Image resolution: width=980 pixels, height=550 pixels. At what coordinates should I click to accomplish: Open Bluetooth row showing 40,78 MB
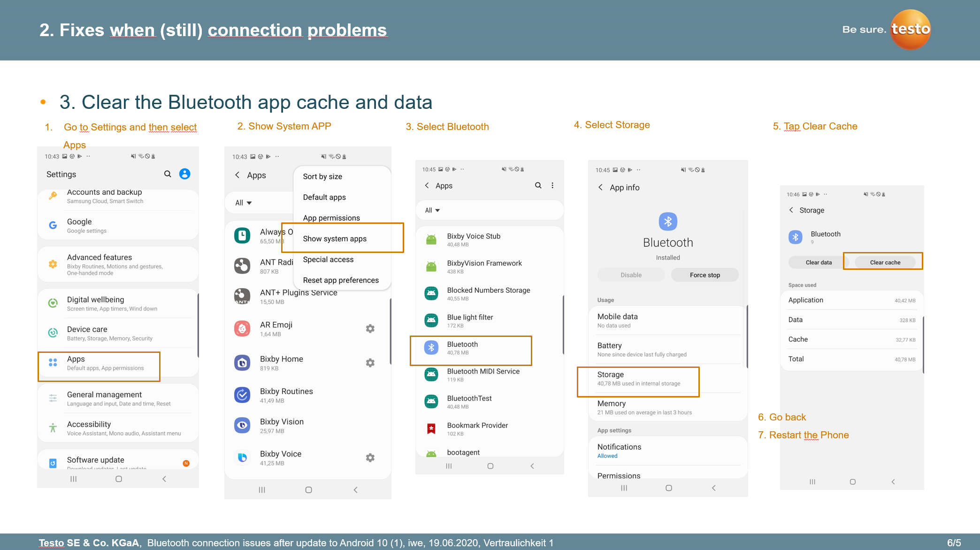tap(490, 348)
